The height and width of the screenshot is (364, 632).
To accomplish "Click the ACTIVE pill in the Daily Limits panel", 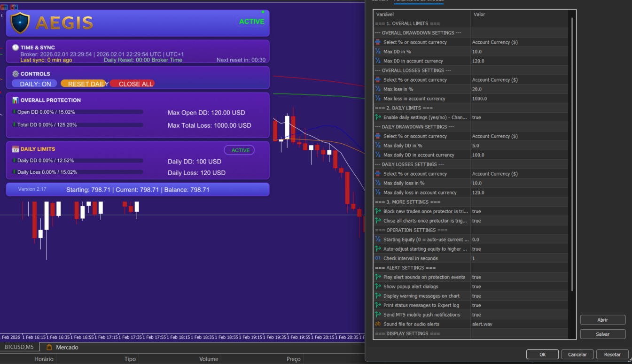I will pyautogui.click(x=240, y=150).
